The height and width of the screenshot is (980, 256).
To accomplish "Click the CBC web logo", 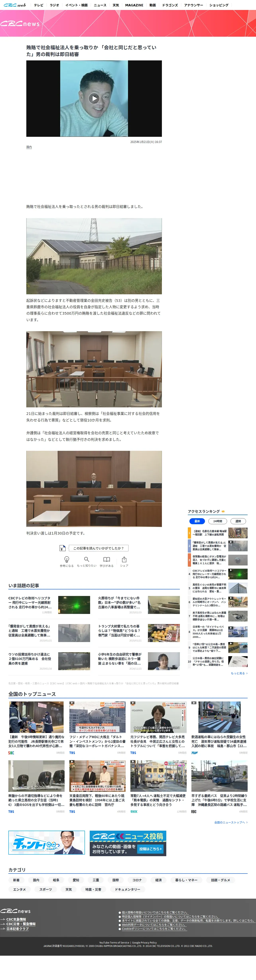I will 15,5.
